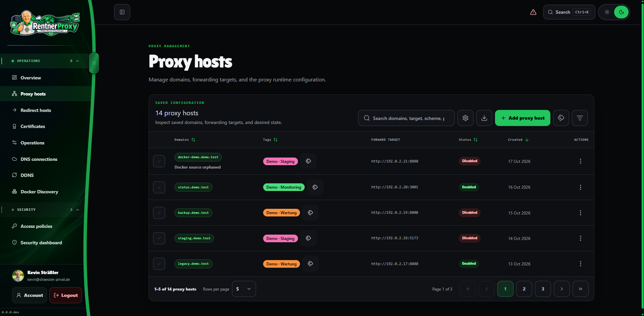Open the warning alert triangle icon

(x=533, y=12)
